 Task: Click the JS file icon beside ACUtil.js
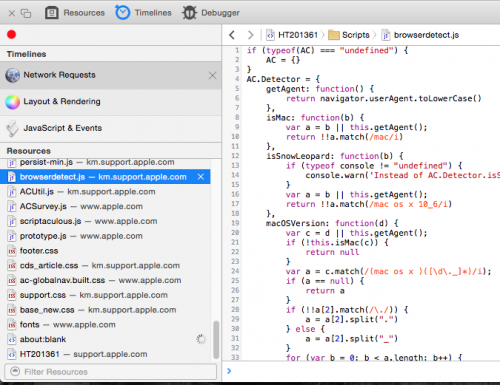click(x=12, y=192)
